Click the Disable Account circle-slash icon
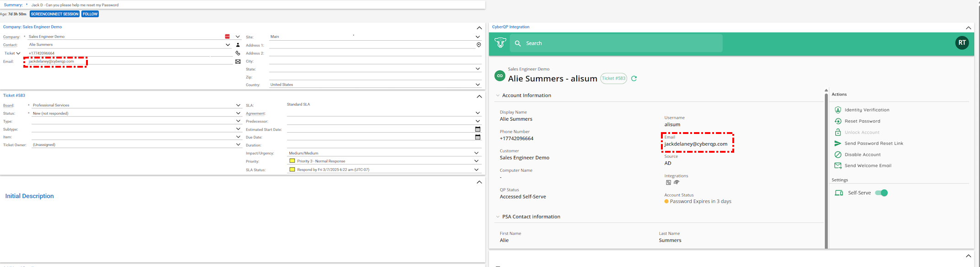The height and width of the screenshot is (267, 980). (x=838, y=155)
